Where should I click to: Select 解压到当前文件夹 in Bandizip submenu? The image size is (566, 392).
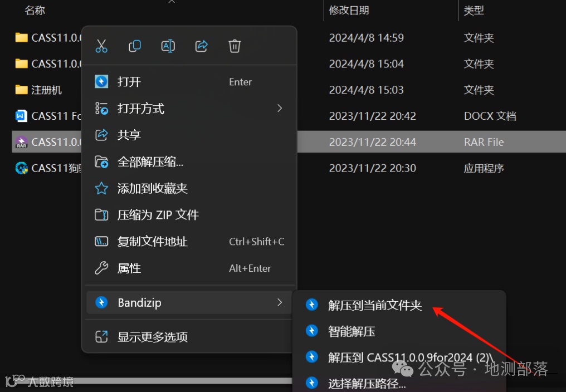click(399, 305)
